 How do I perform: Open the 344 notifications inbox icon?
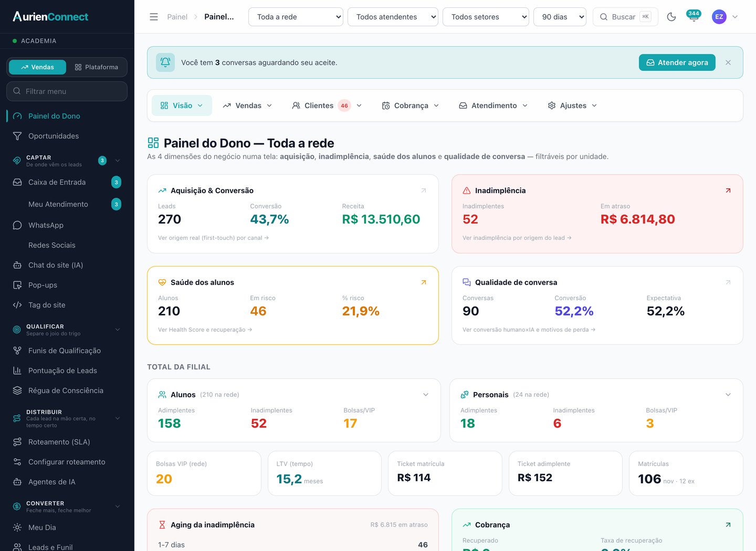click(x=694, y=16)
